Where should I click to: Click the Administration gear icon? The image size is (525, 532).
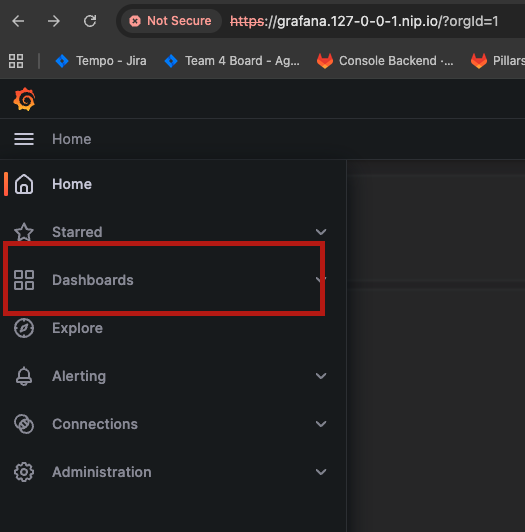[x=24, y=472]
